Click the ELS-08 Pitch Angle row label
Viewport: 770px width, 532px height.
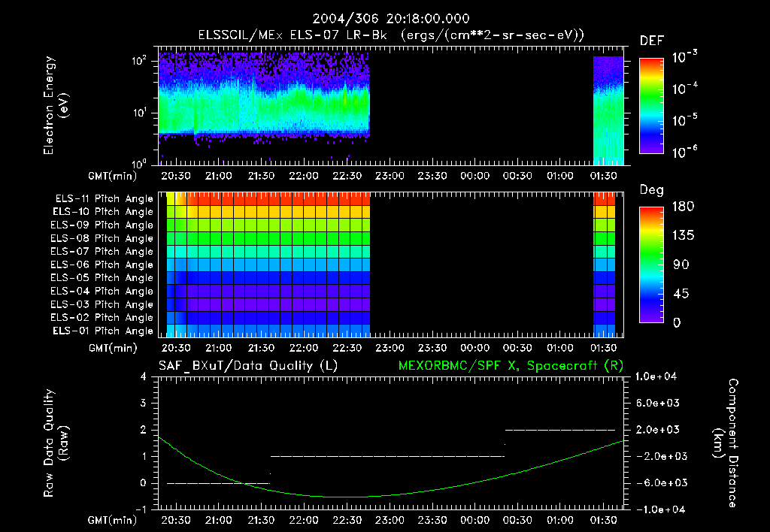pyautogui.click(x=102, y=238)
